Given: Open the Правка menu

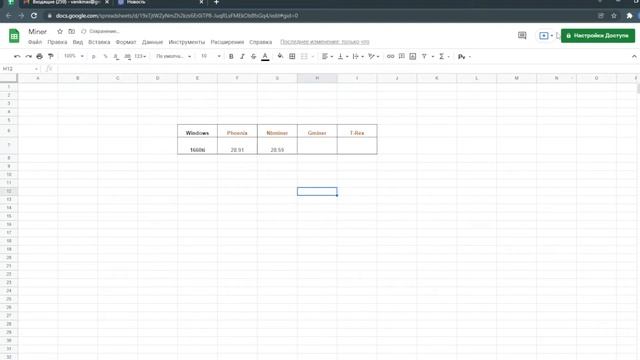Looking at the screenshot, I should coord(57,42).
